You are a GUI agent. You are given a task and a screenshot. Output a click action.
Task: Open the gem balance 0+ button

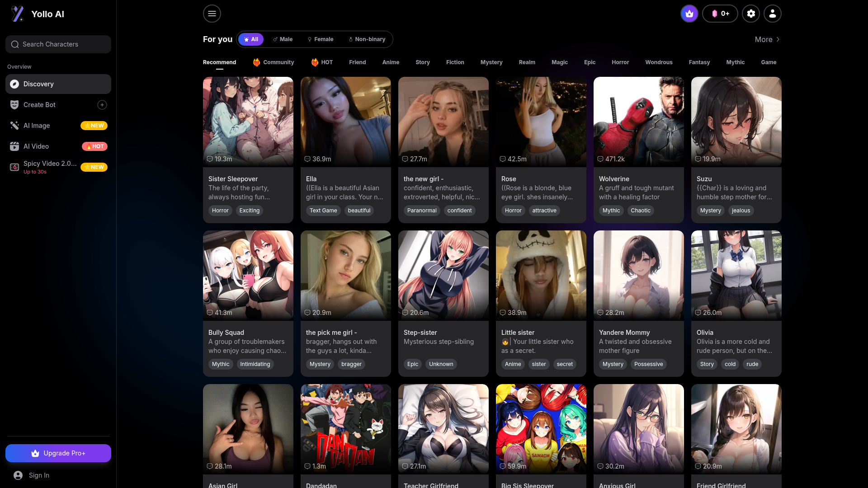720,14
